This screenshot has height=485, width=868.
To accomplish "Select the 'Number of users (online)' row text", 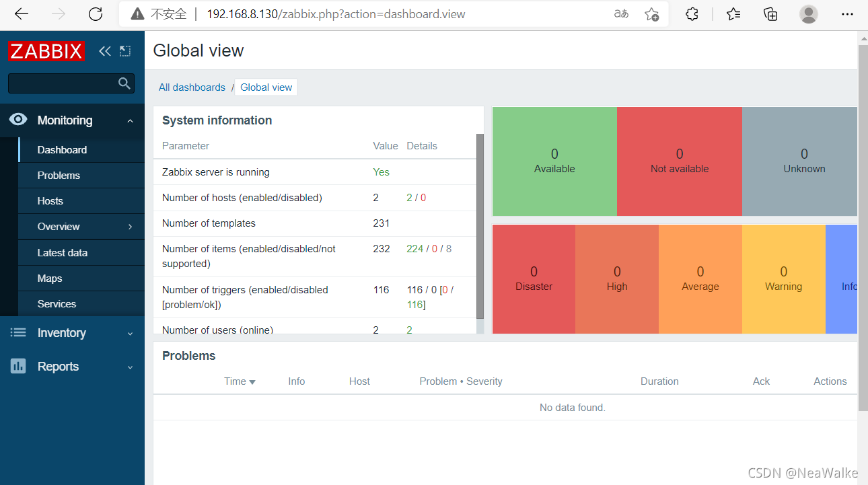I will point(218,330).
